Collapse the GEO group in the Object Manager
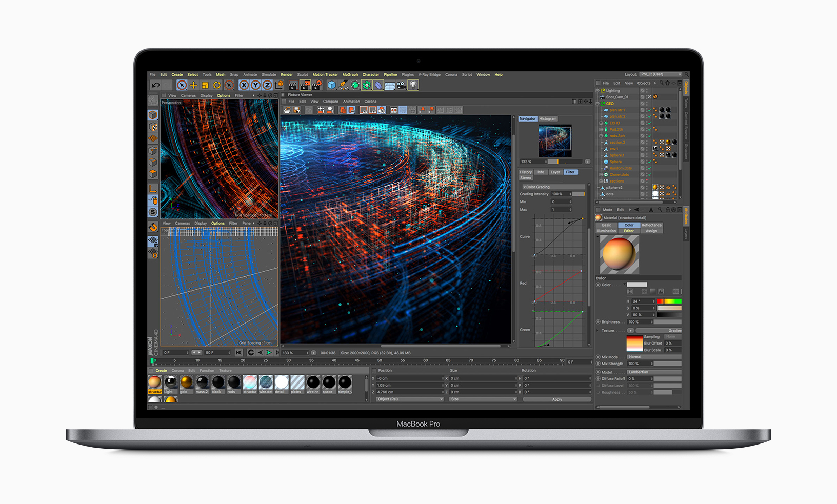The image size is (837, 504). [x=597, y=103]
